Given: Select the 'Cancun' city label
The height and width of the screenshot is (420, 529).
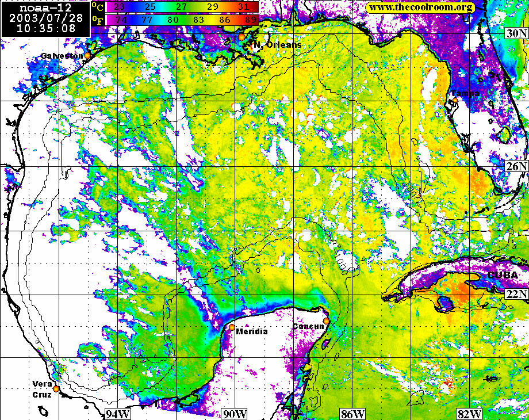Looking at the screenshot, I should 308,326.
